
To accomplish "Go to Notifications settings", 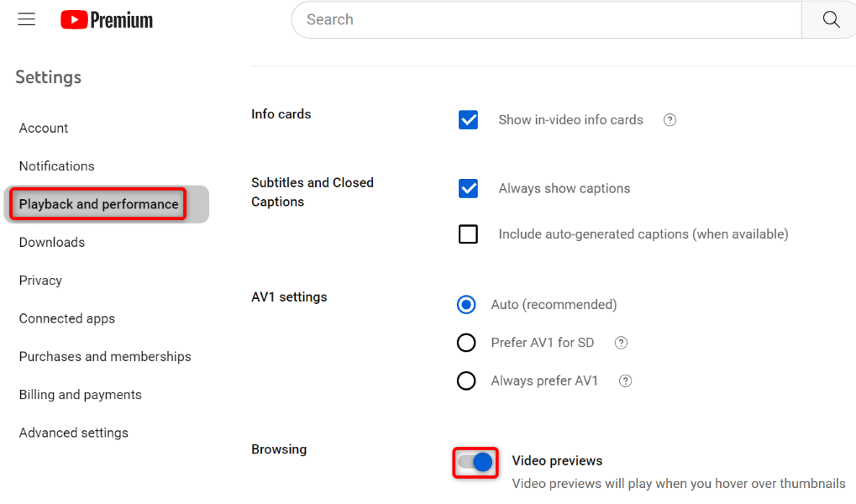I will (x=57, y=166).
